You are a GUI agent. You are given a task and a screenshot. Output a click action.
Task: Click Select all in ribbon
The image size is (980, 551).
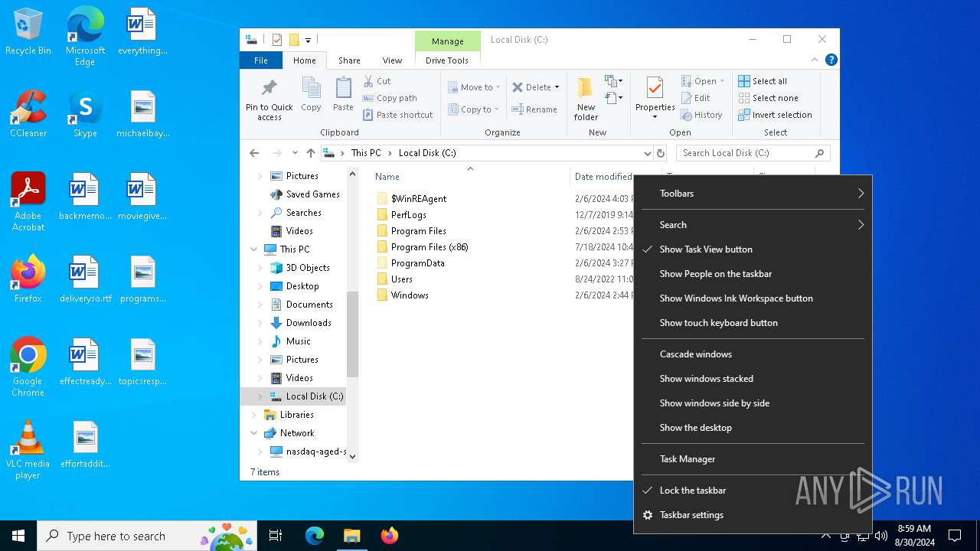click(x=763, y=81)
